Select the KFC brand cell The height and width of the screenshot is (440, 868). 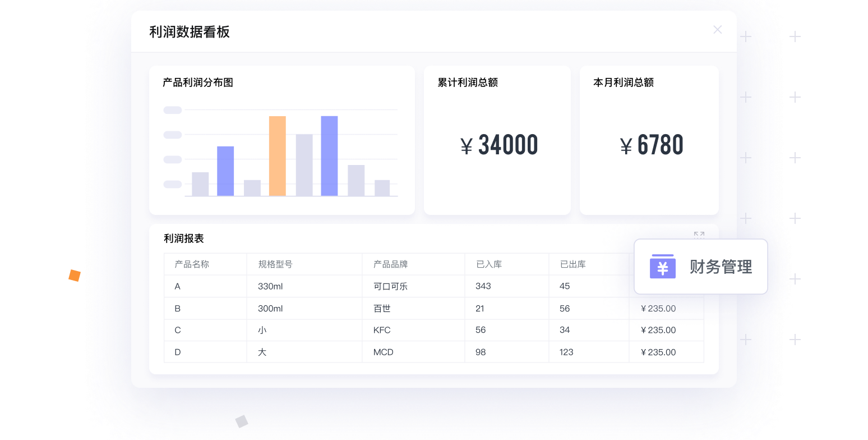(382, 330)
